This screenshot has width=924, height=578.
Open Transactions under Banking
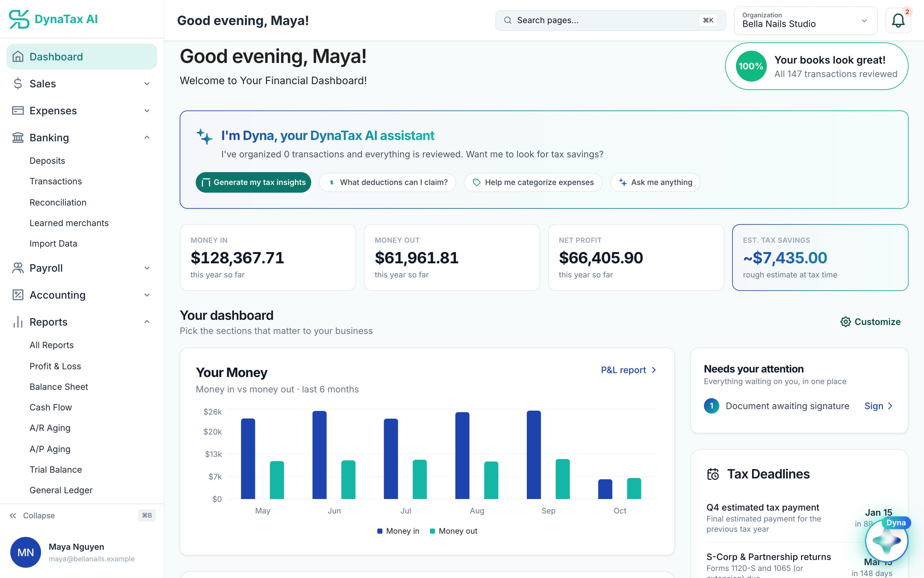56,181
